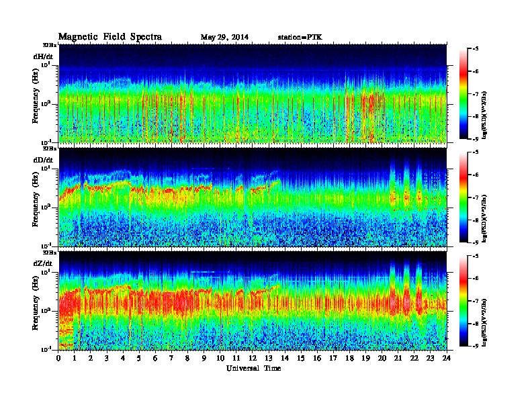The width and height of the screenshot is (532, 411).
Task: Click the -9 tick on the dZ/dt colorbar
Action: (476, 346)
